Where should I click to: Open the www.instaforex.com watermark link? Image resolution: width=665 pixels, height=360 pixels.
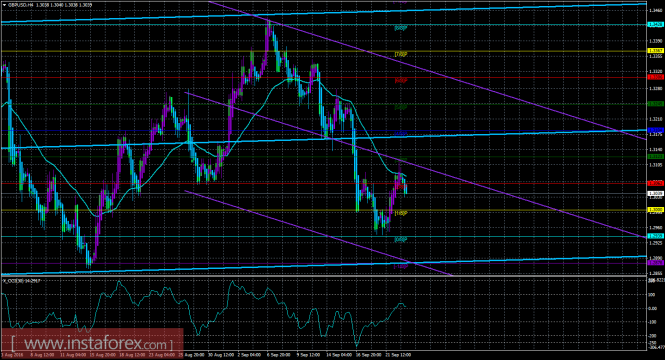(x=92, y=343)
